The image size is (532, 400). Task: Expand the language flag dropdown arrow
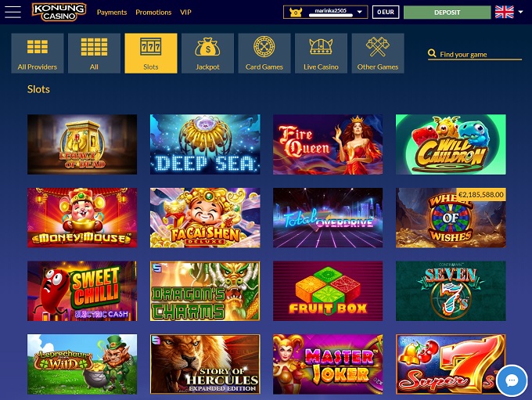[x=520, y=12]
